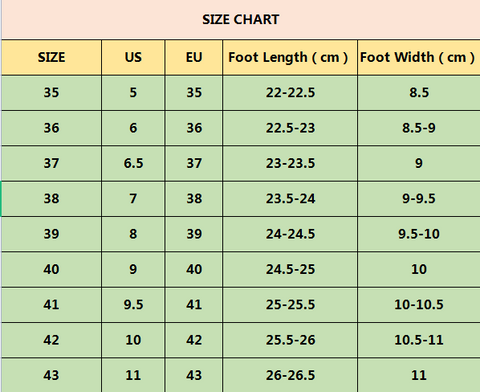Select the foot length 23.5-24 cell

point(290,199)
